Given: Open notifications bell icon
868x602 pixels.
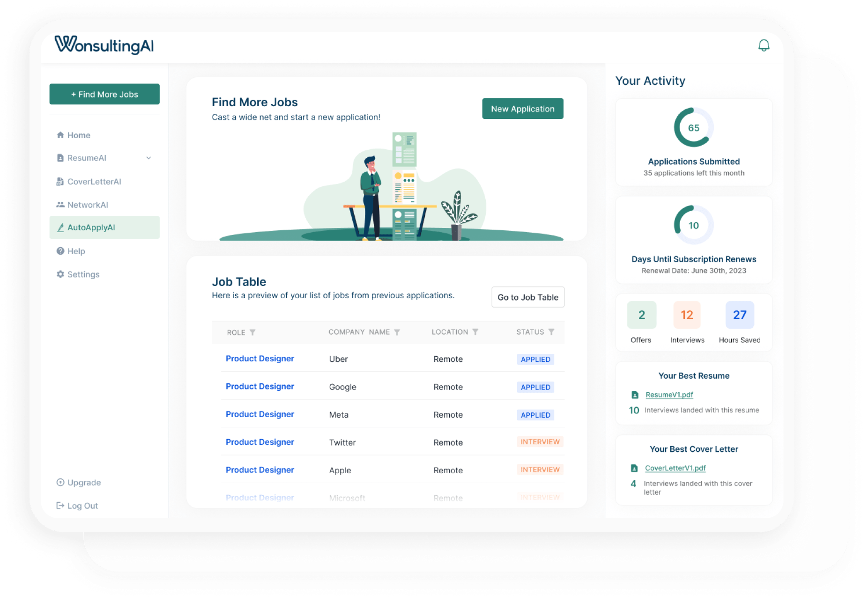Looking at the screenshot, I should [x=764, y=45].
